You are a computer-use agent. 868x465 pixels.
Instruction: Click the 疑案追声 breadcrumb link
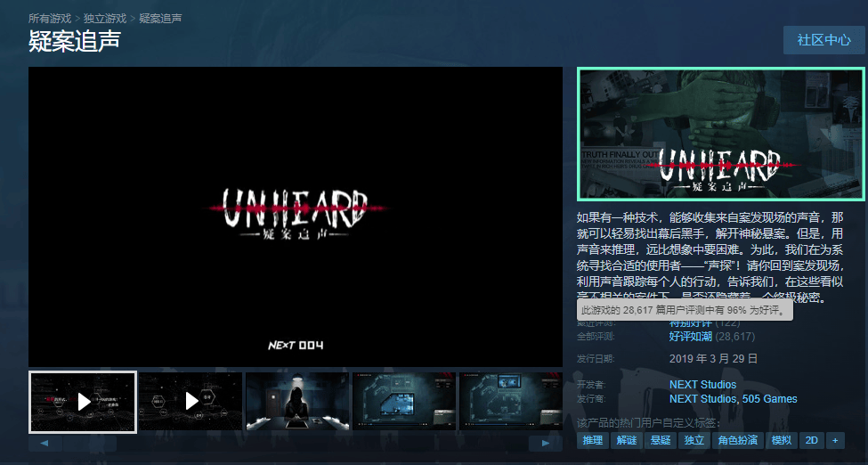[x=160, y=18]
